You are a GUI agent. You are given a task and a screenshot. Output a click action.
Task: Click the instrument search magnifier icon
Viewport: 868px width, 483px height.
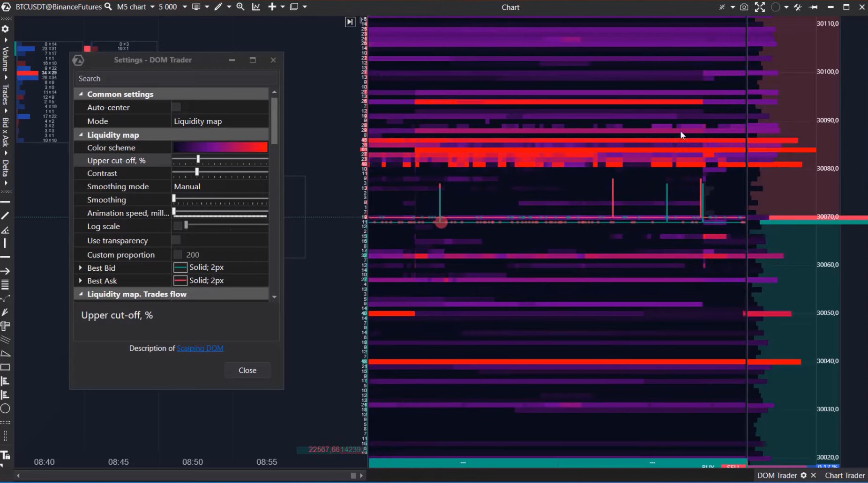click(x=108, y=7)
